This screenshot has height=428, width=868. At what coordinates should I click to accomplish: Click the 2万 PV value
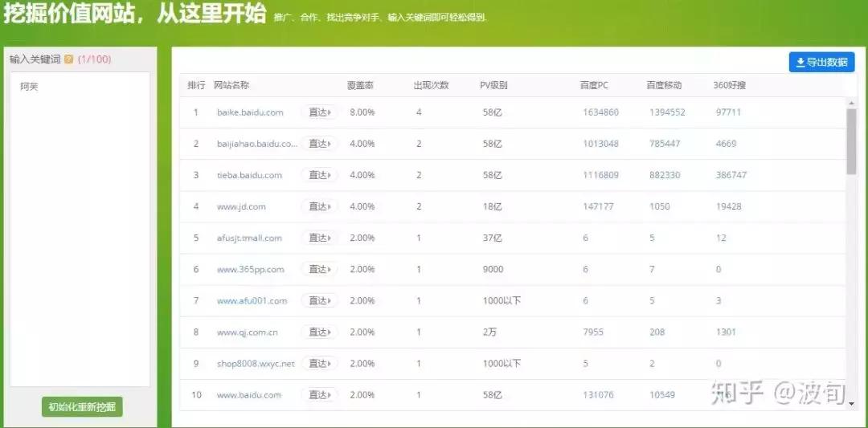click(x=490, y=332)
